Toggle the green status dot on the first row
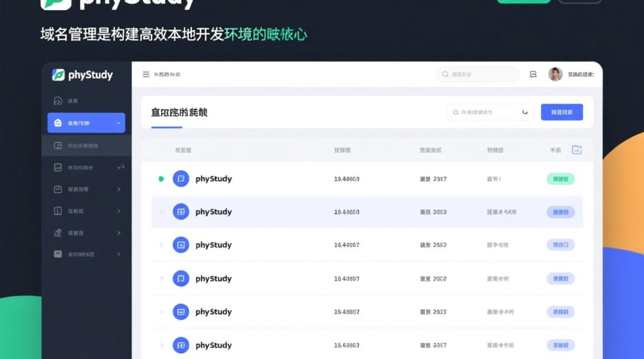Image resolution: width=644 pixels, height=359 pixels. (x=161, y=178)
